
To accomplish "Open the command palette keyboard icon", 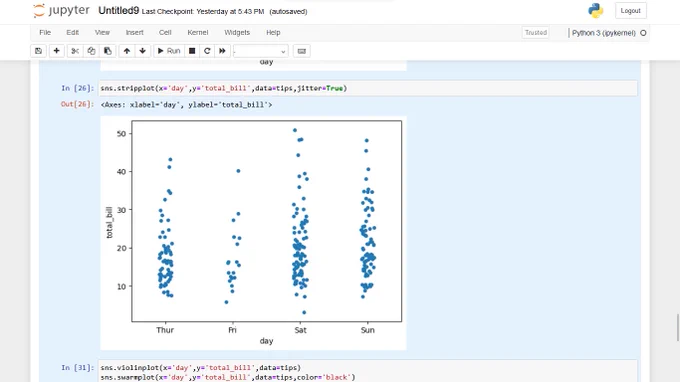I will click(x=301, y=51).
